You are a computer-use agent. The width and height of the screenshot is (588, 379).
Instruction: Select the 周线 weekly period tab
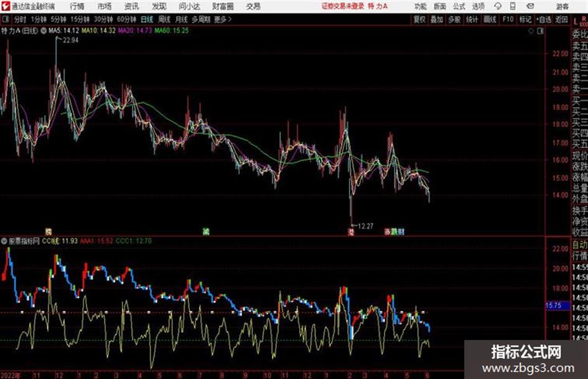click(x=164, y=19)
